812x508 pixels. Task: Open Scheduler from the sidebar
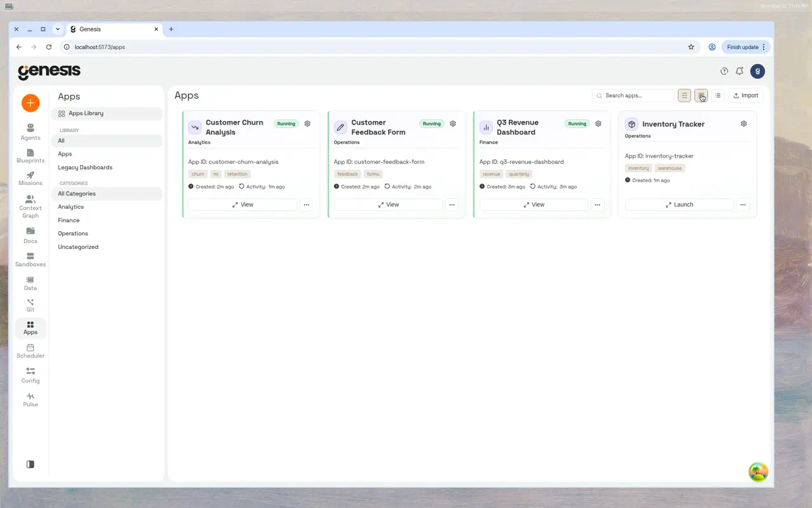30,351
